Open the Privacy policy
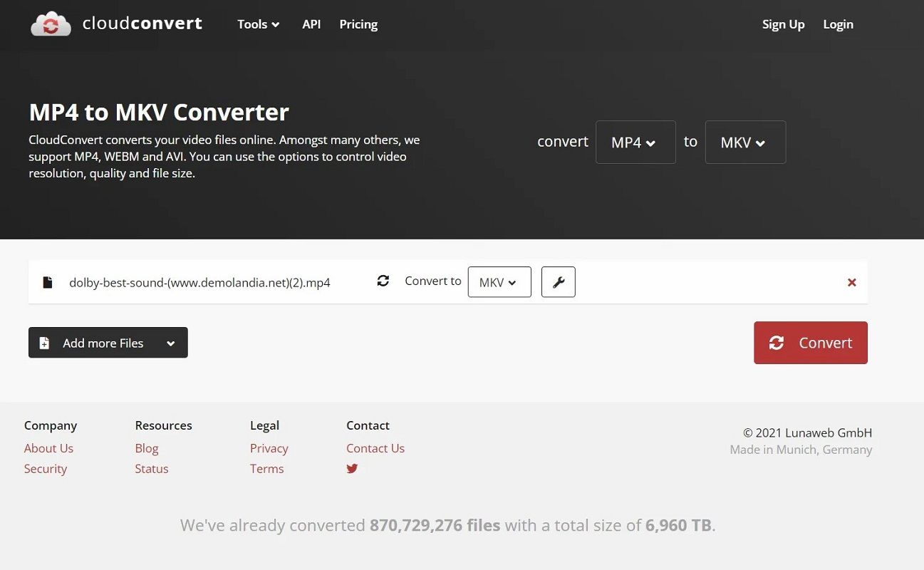Screen dimensions: 924x570 pyautogui.click(x=269, y=448)
